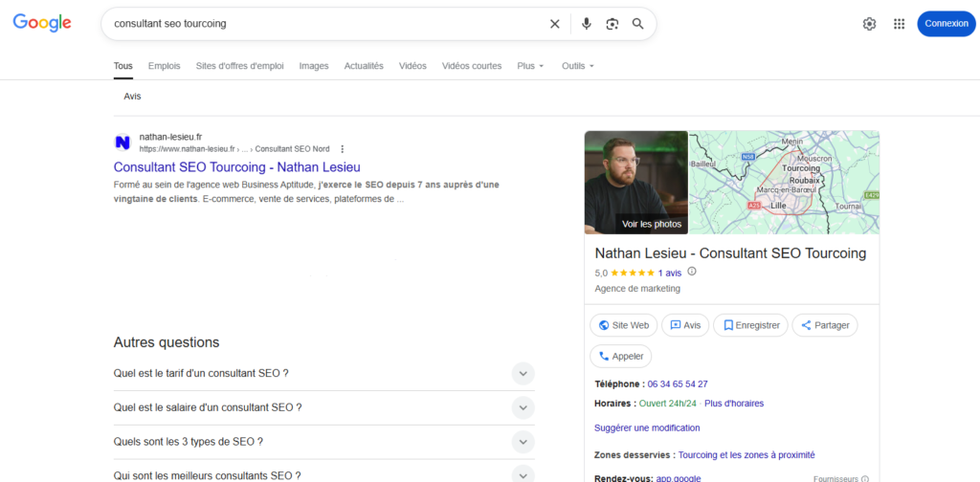
Task: Open Google Lens image search icon
Action: (x=612, y=24)
